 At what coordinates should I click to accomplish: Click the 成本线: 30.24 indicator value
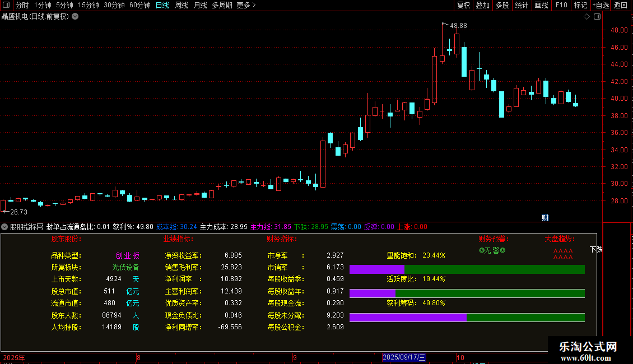click(176, 227)
